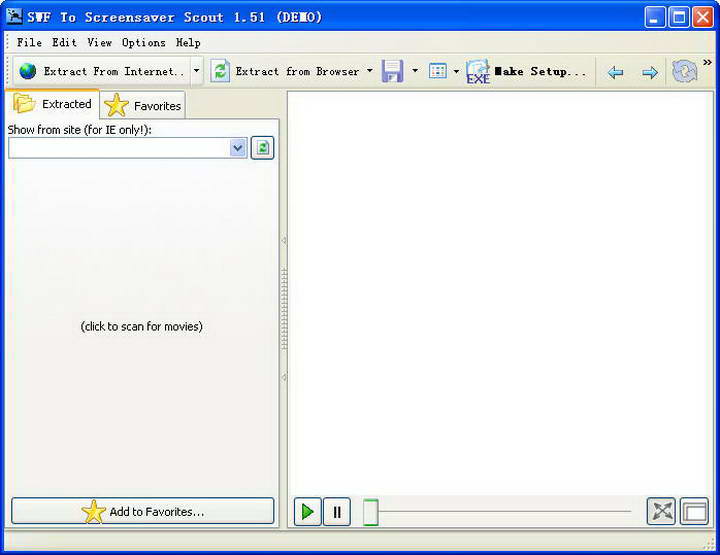
Task: Switch to the Extracted tab
Action: pyautogui.click(x=52, y=104)
